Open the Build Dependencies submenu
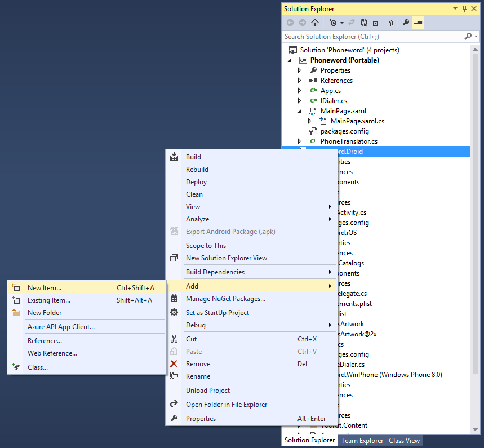The image size is (484, 448). (x=251, y=272)
